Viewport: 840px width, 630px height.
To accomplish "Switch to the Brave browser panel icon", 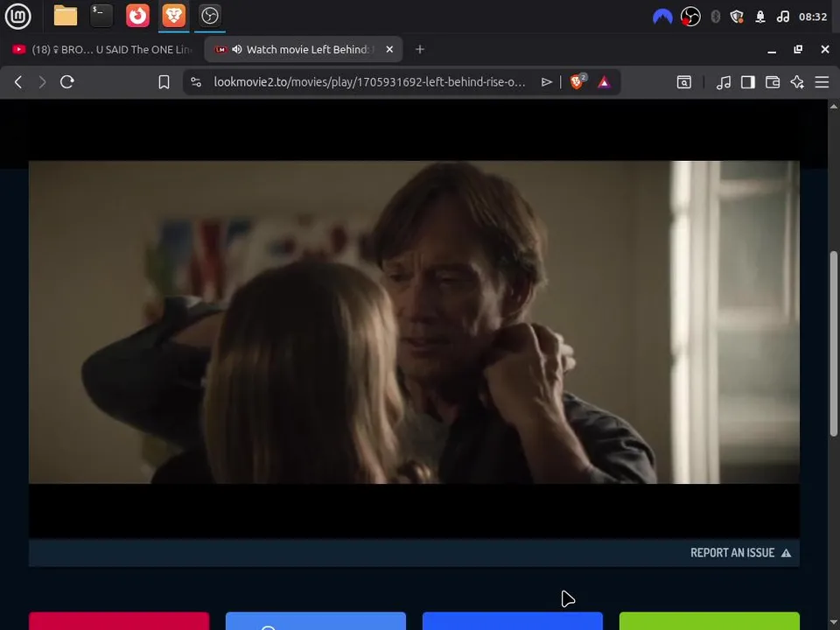I will (x=173, y=16).
